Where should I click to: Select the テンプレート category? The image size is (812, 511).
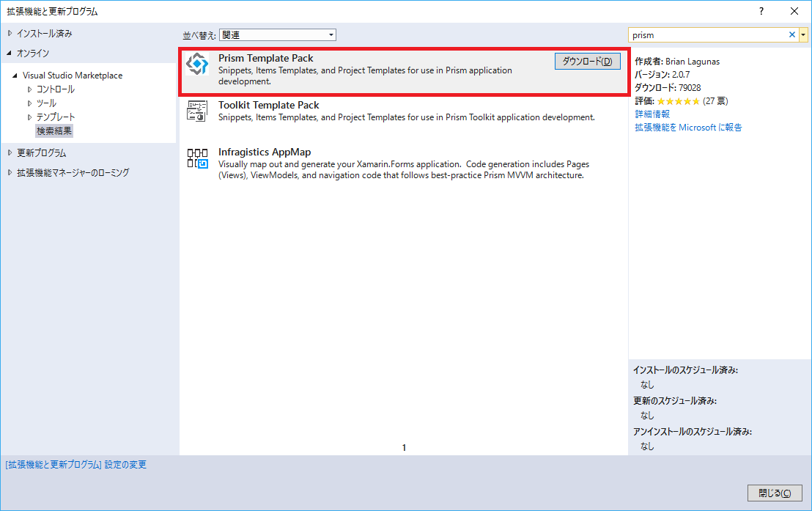pyautogui.click(x=56, y=117)
